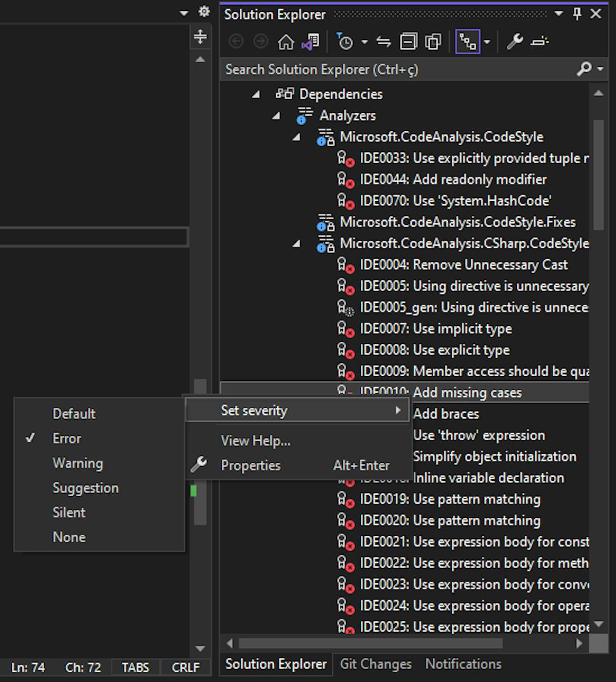The height and width of the screenshot is (682, 616).
Task: Collapse the Analyzers node
Action: point(276,116)
